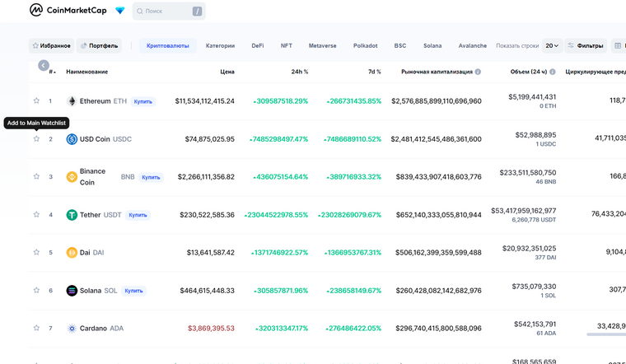Open Портфель portfolio button
626x364 pixels.
[99, 45]
